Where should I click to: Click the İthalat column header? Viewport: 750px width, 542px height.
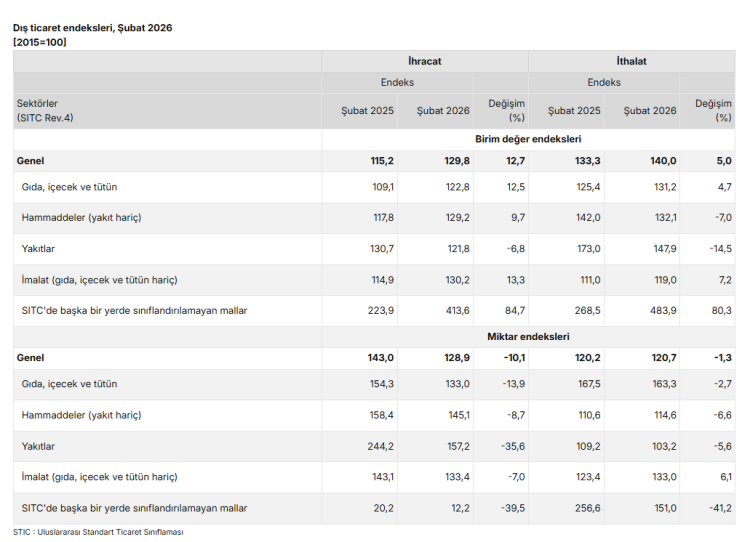631,61
